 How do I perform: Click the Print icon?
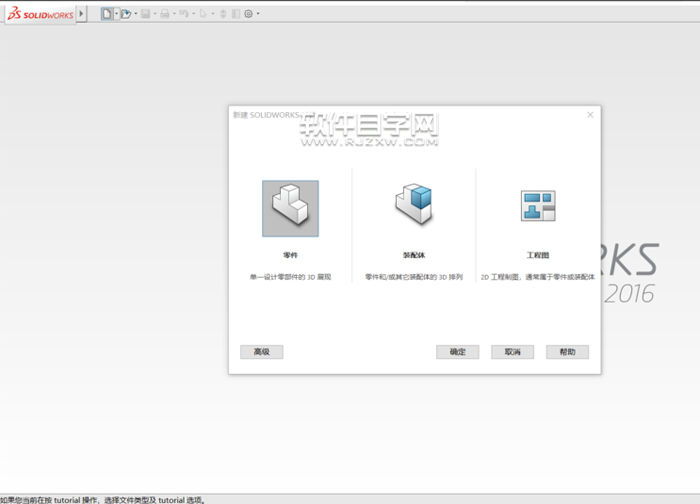click(165, 14)
